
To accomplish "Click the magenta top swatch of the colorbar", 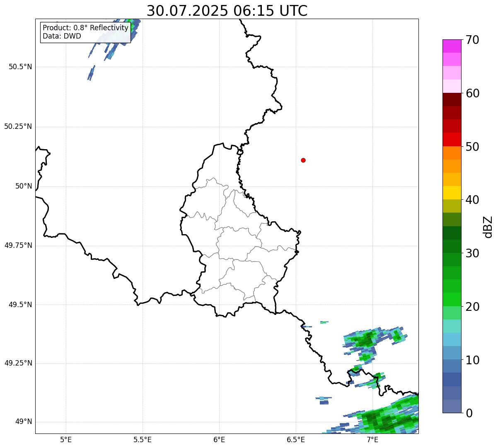I will pos(452,46).
